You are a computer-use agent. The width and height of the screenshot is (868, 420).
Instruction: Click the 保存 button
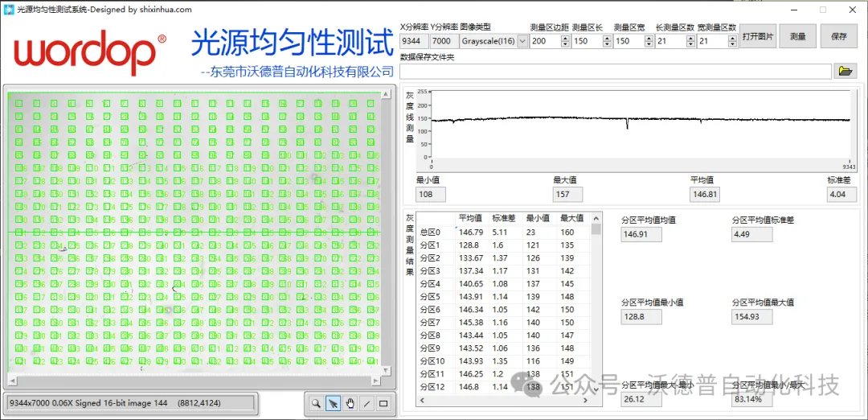click(838, 37)
